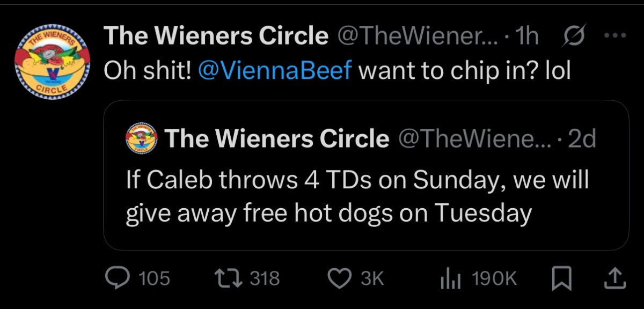
Task: Select the quoted tweet author name
Action: (277, 139)
